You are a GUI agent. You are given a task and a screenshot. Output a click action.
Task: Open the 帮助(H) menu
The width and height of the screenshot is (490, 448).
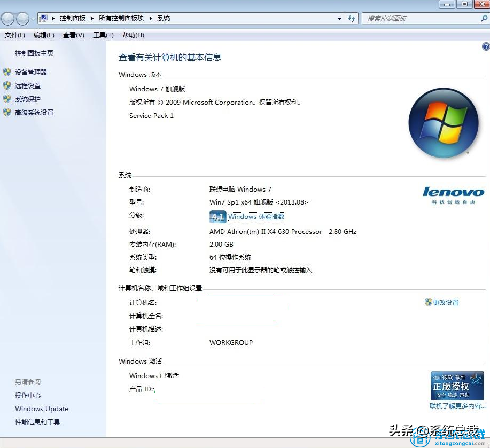click(133, 35)
